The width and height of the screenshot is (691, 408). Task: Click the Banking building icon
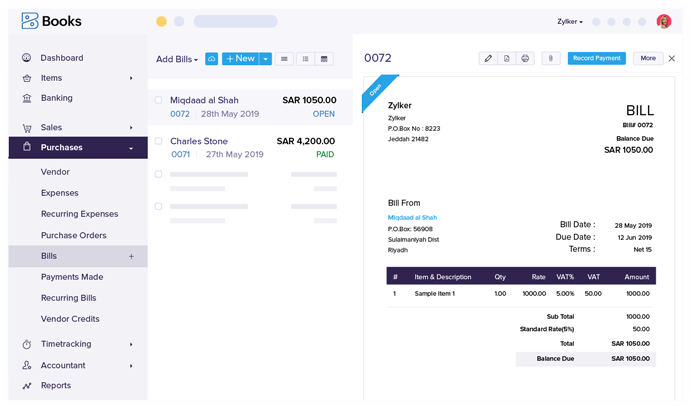pyautogui.click(x=27, y=98)
